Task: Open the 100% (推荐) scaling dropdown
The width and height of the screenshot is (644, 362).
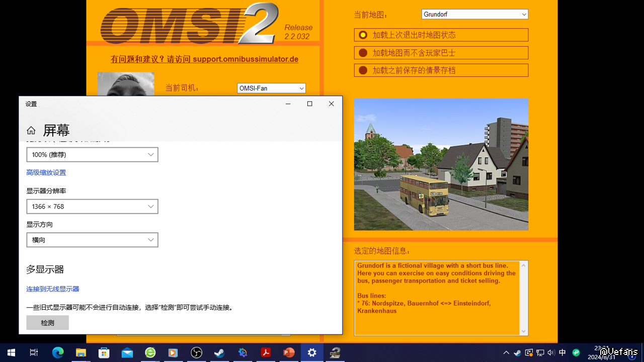Action: [x=92, y=154]
